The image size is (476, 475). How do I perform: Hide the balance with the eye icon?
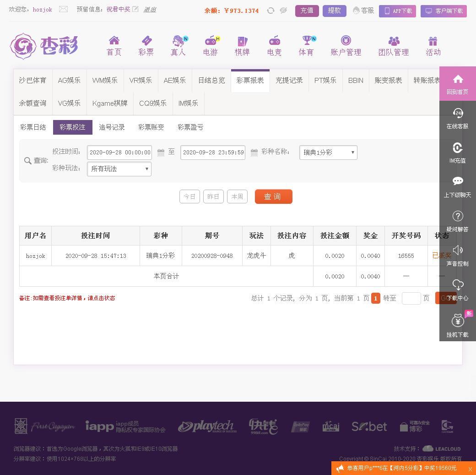pyautogui.click(x=283, y=11)
